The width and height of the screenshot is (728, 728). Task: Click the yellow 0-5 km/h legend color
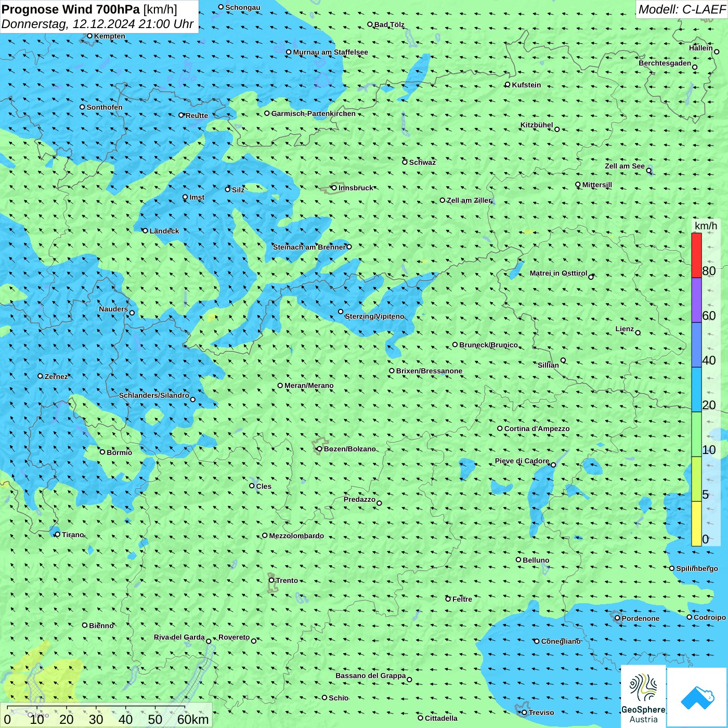pyautogui.click(x=696, y=524)
